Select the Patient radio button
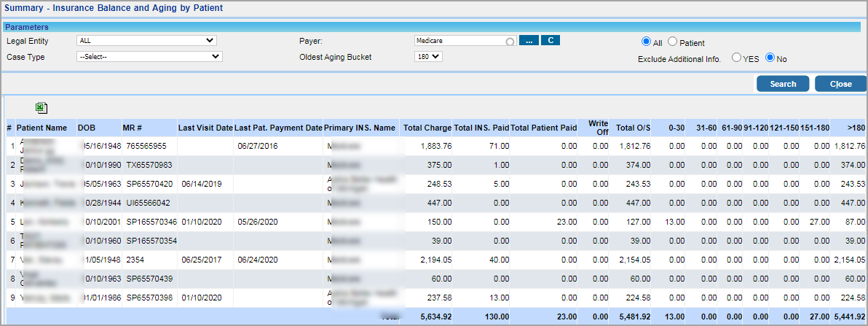868x326 pixels. point(672,42)
